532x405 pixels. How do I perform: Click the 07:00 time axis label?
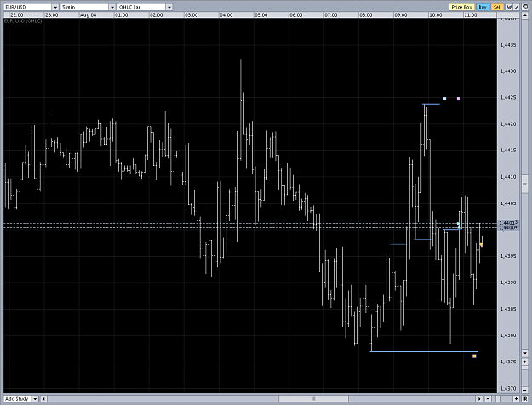[331, 15]
